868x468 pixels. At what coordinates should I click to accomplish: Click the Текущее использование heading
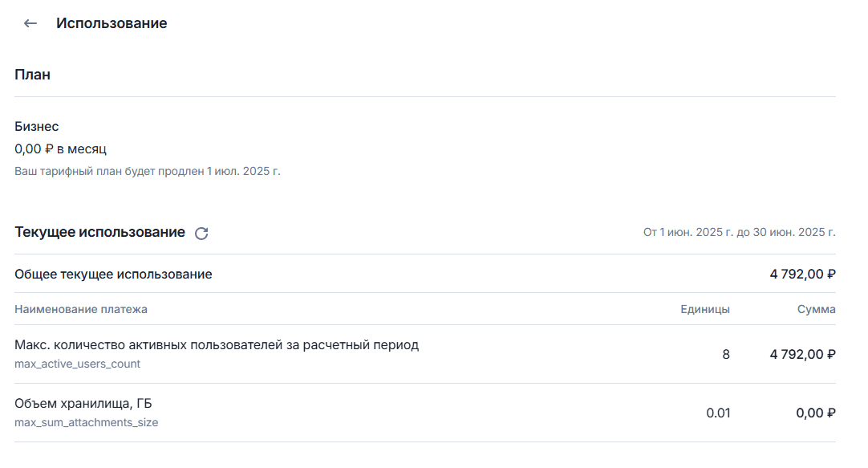100,232
